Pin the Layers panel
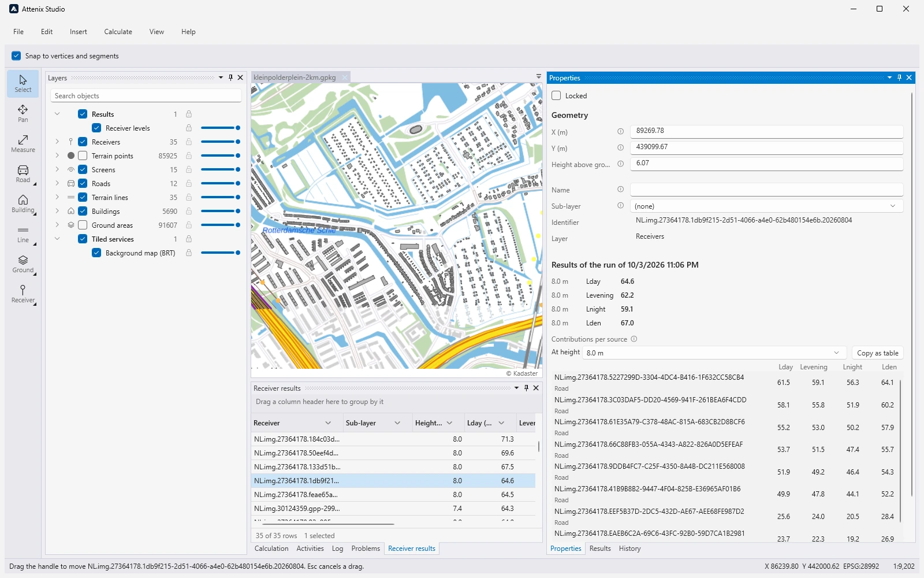The image size is (924, 578). point(230,77)
